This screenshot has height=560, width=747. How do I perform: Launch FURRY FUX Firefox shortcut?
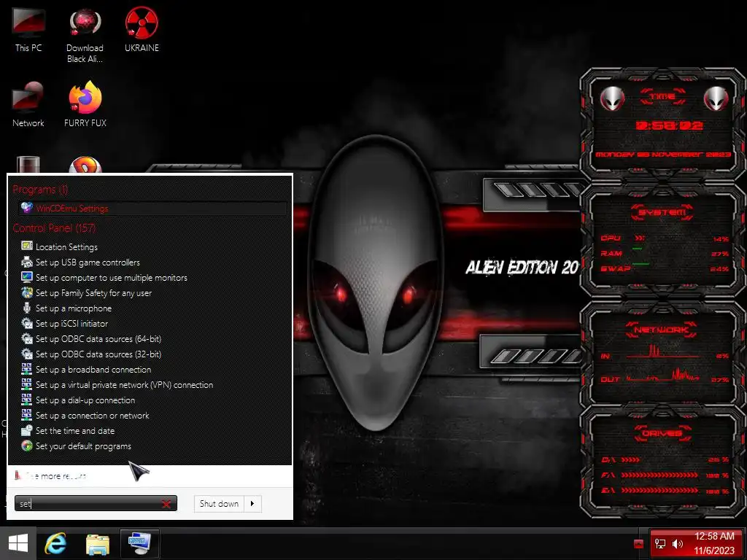[x=85, y=104]
